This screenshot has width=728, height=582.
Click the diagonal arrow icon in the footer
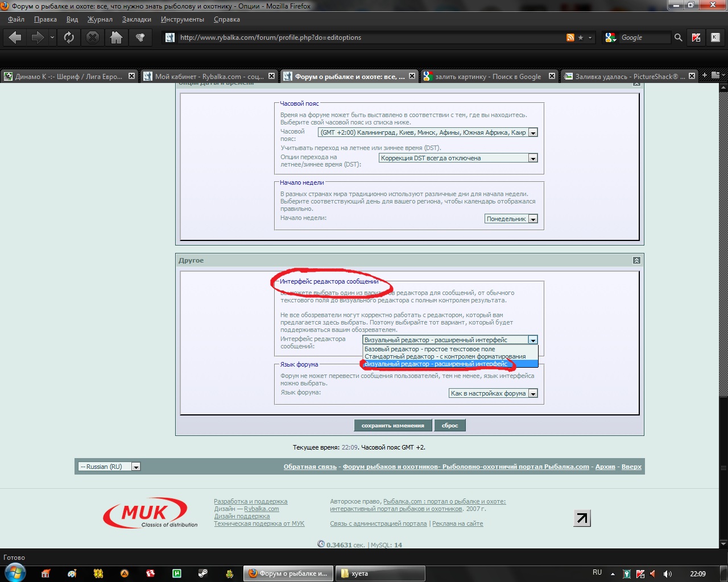coord(582,518)
